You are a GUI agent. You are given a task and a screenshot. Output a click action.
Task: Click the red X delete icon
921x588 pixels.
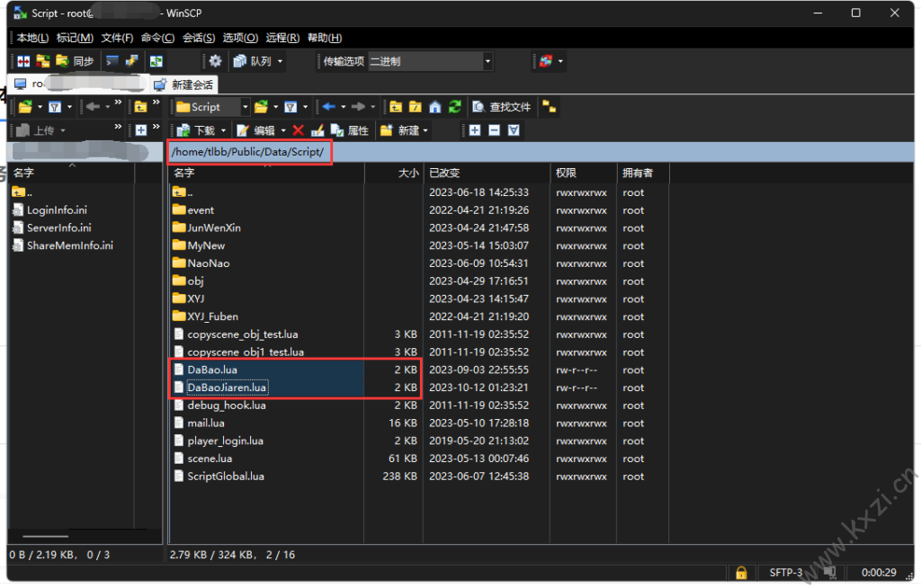coord(299,130)
